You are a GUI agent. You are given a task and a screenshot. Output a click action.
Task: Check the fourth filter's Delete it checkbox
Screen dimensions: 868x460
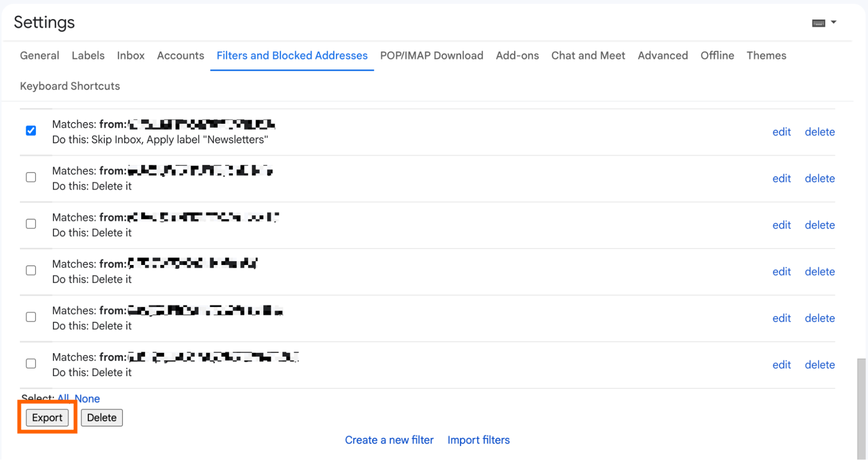[x=31, y=271]
